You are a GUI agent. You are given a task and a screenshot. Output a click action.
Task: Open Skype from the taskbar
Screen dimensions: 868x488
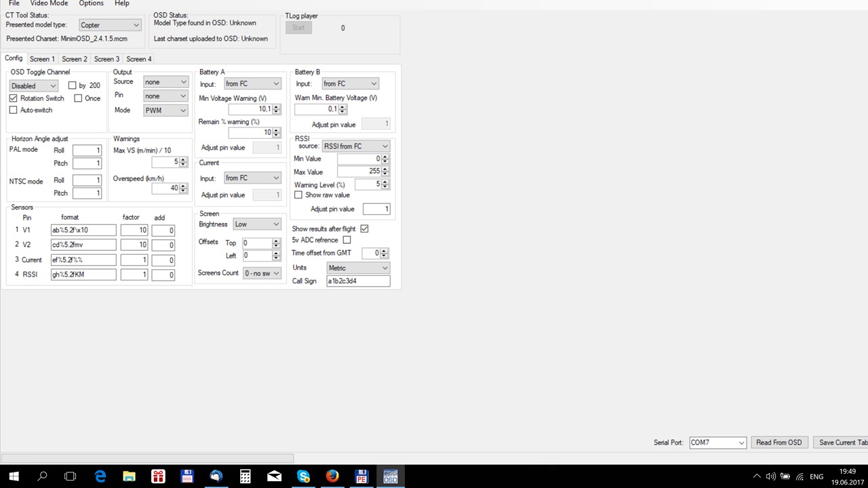point(303,476)
